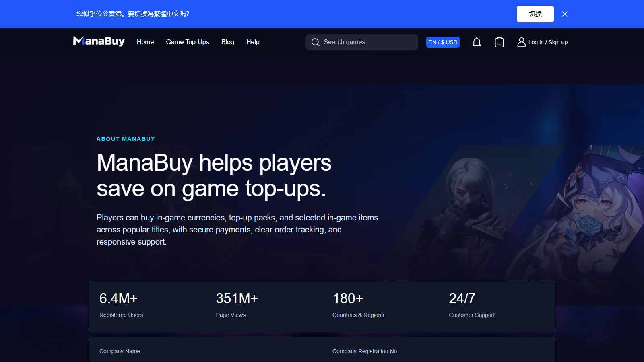Click the Company Name label
This screenshot has width=644, height=362.
(x=120, y=351)
